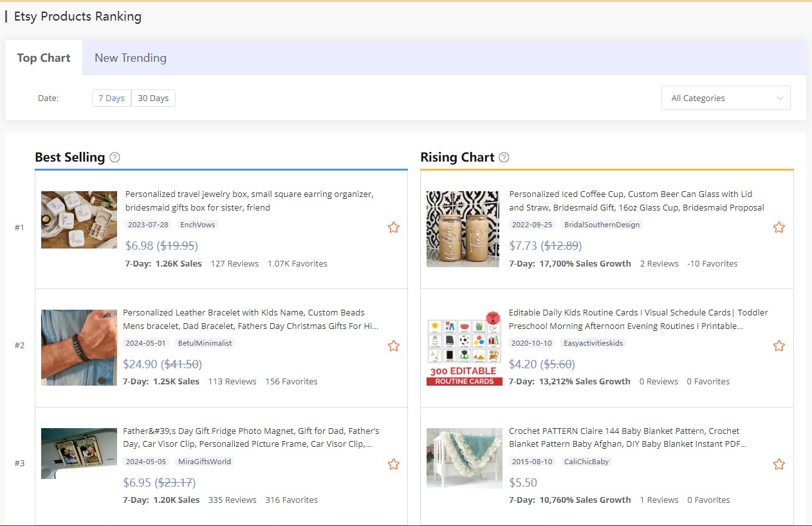Screen dimensions: 812x526
Task: Switch to the Top Chart tab
Action: [43, 57]
